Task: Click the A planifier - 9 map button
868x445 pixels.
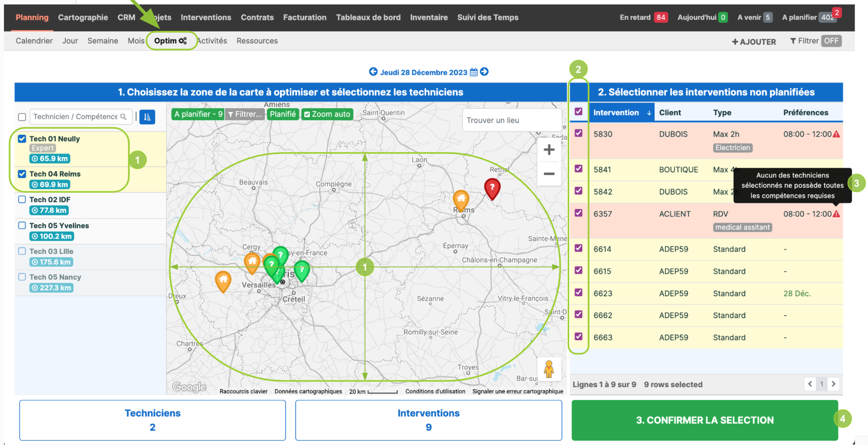Action: click(x=198, y=114)
